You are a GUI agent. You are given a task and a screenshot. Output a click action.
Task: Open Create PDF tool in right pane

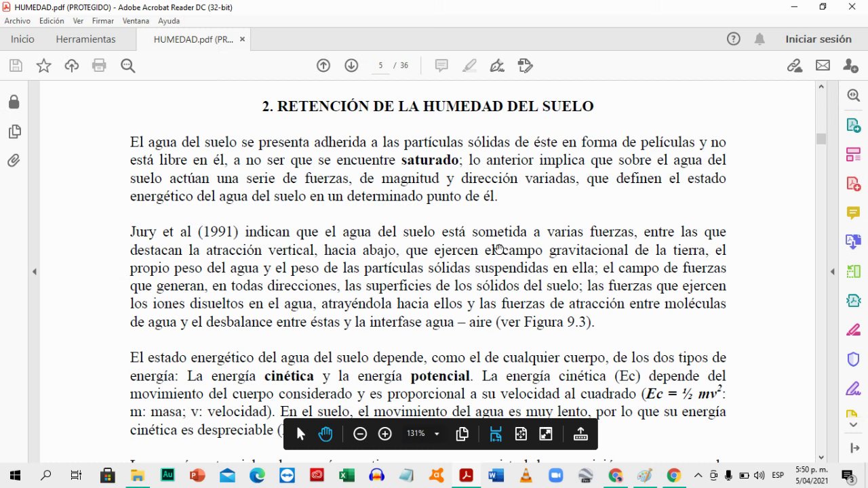pos(853,184)
